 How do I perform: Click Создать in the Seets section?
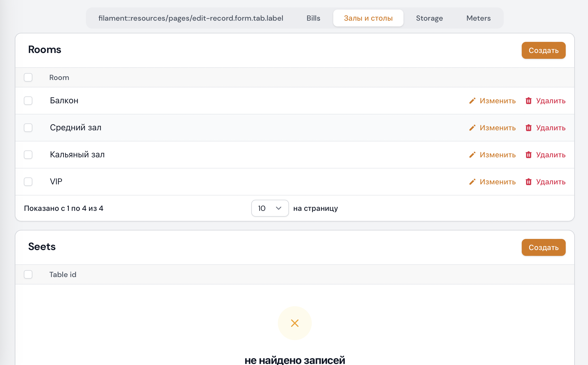click(x=543, y=247)
